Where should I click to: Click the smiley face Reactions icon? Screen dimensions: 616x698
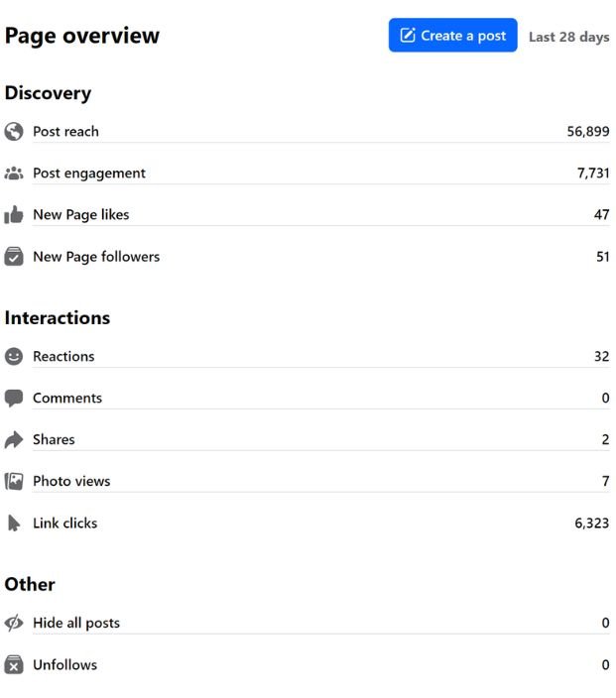pos(14,357)
